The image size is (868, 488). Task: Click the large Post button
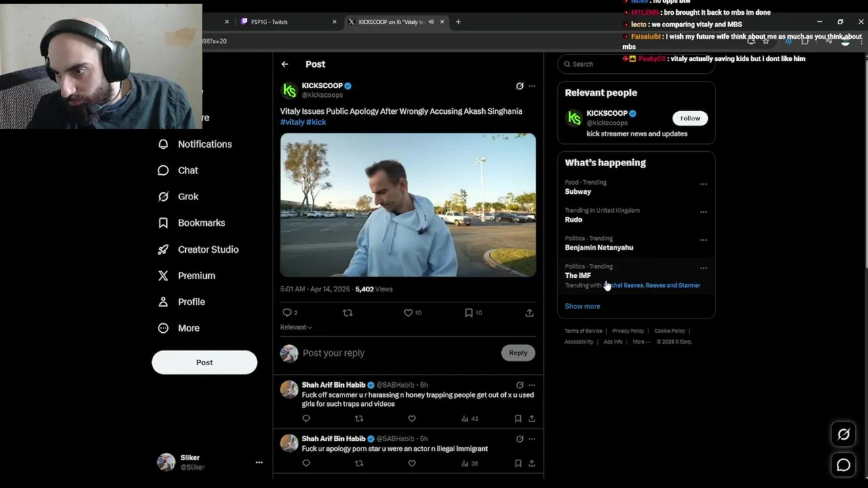204,363
